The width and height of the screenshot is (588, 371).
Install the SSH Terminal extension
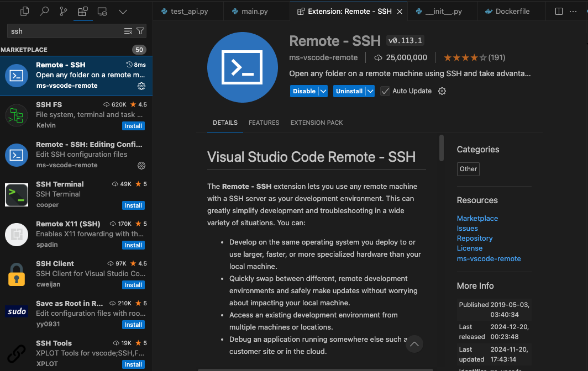coord(134,205)
